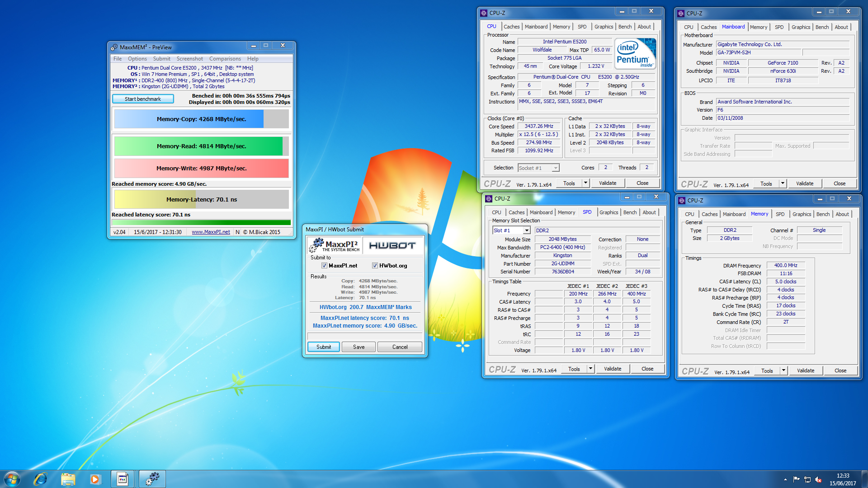Click the HWBOT logo in the Submit dialog

392,245
